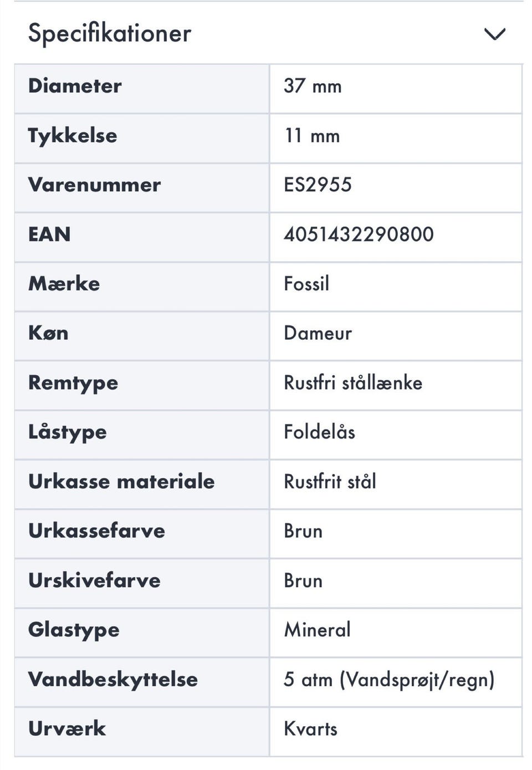Image resolution: width=532 pixels, height=770 pixels.
Task: Collapse the Specifikationer section with the chevron
Action: point(494,34)
